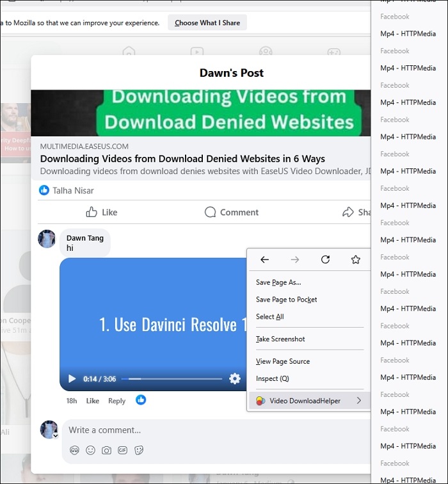Open the Talha Nisar reactions link

click(x=73, y=190)
